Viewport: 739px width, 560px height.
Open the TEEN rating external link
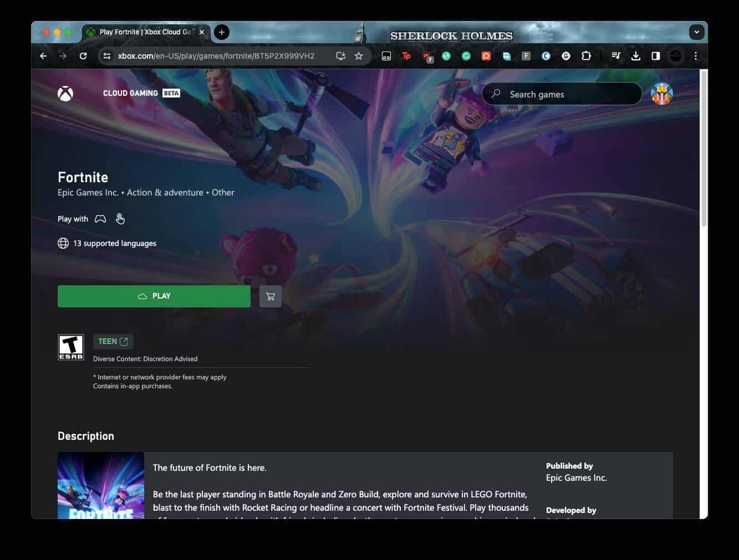113,341
